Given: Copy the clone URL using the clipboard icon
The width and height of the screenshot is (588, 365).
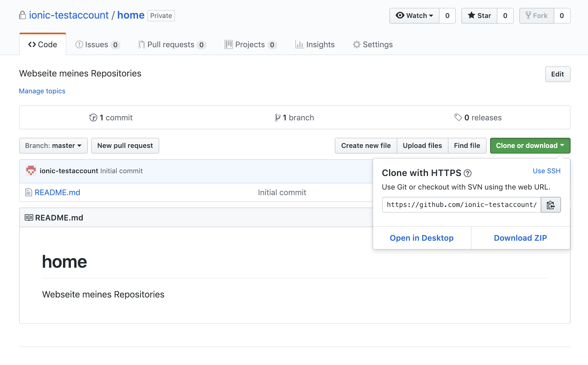Looking at the screenshot, I should [x=551, y=205].
